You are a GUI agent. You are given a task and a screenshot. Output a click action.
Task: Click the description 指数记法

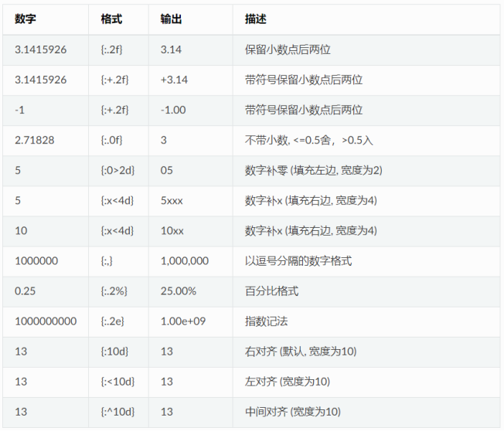[266, 321]
